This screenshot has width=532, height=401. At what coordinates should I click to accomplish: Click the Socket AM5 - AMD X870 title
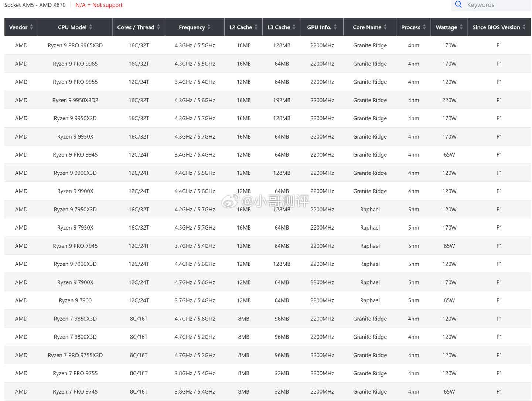click(x=35, y=5)
